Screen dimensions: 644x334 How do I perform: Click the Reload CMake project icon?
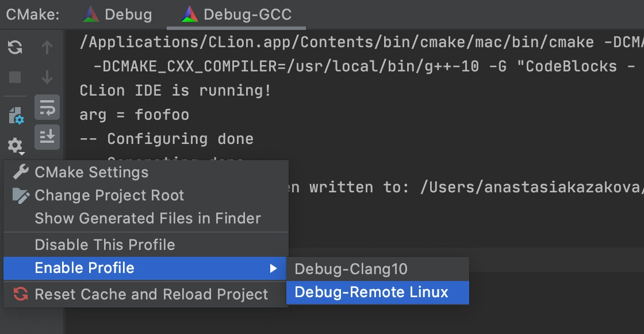tap(15, 48)
